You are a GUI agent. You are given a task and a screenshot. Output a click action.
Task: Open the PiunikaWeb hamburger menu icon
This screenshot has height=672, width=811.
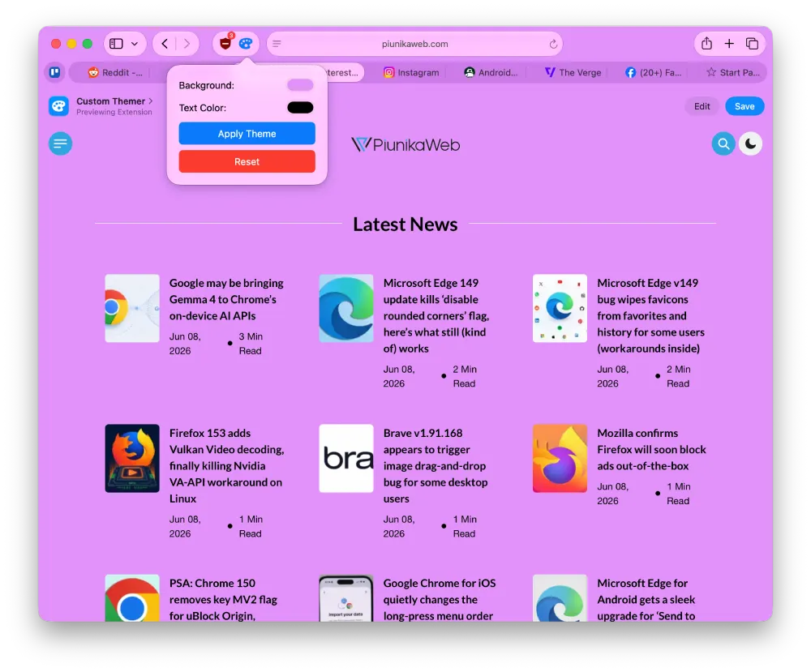(61, 143)
